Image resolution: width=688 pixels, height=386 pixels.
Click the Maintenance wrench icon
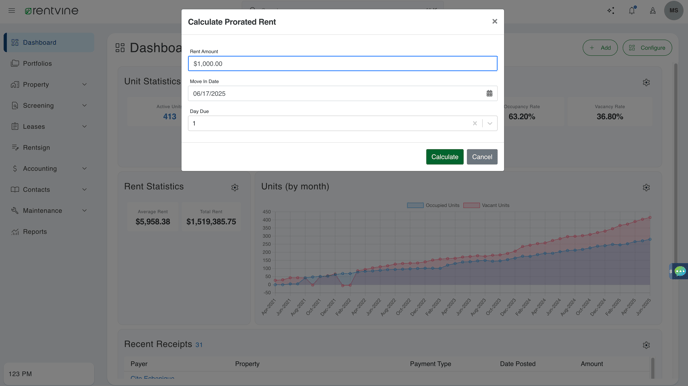coord(15,211)
